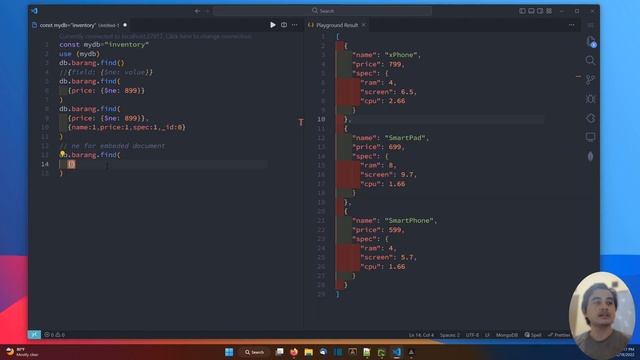Viewport: 640px width, 360px height.
Task: Toggle Spell checker in the status bar
Action: pyautogui.click(x=533, y=335)
